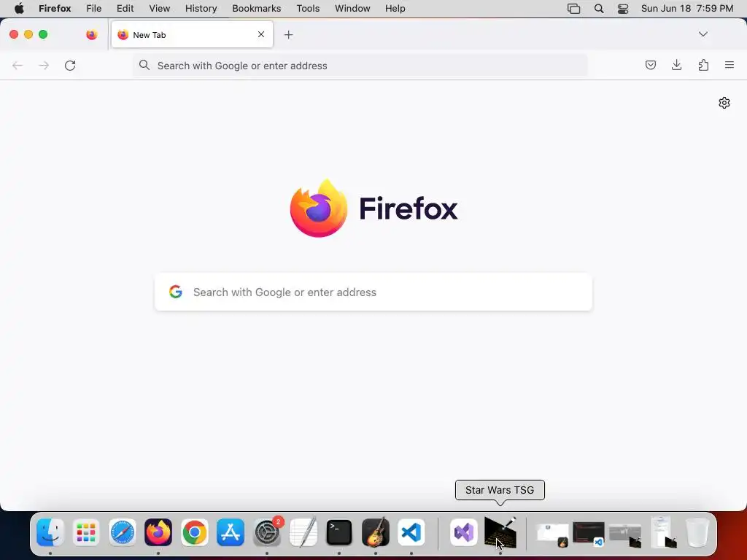Image resolution: width=747 pixels, height=560 pixels.
Task: Open Control Center in menu bar
Action: coord(623,9)
